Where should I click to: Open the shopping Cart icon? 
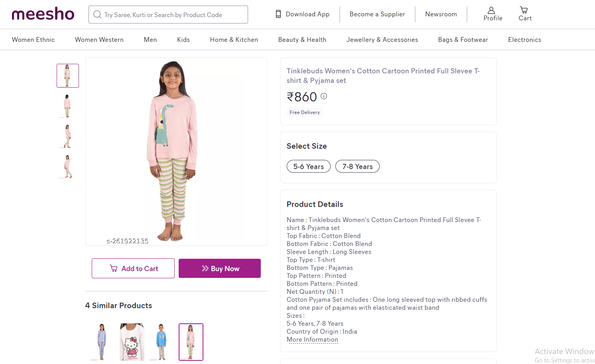click(x=524, y=14)
